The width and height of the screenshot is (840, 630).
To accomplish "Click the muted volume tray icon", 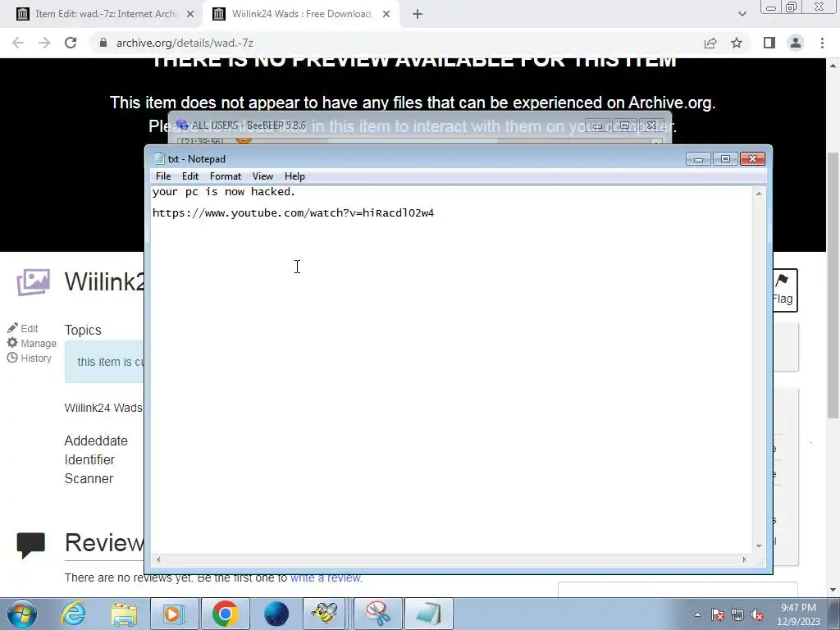I will (757, 614).
